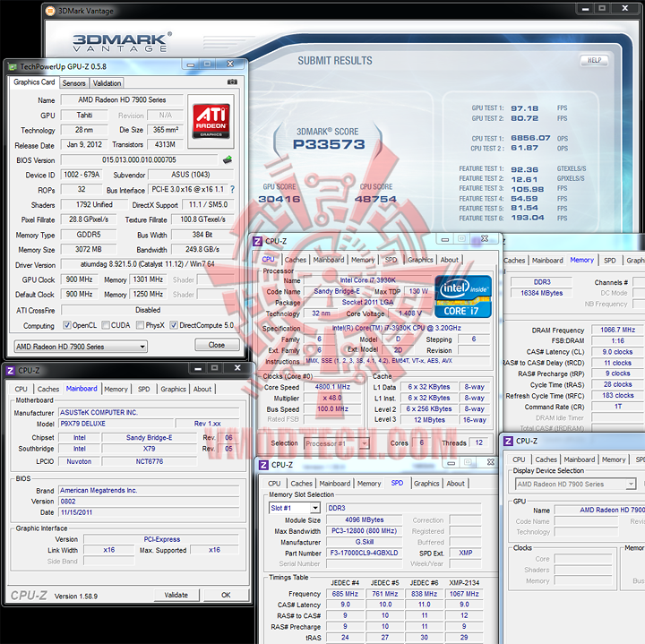645x644 pixels.
Task: Toggle the OpenCL checkbox in GPU-Z
Action: point(66,325)
